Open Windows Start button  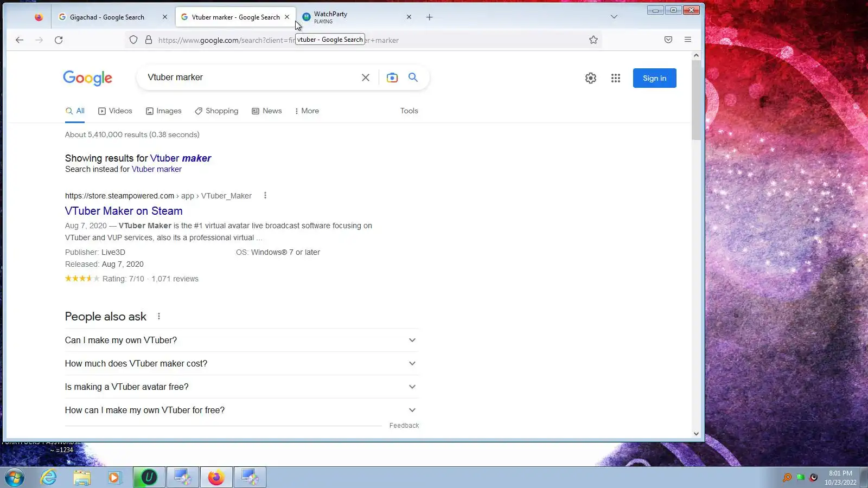click(x=15, y=477)
